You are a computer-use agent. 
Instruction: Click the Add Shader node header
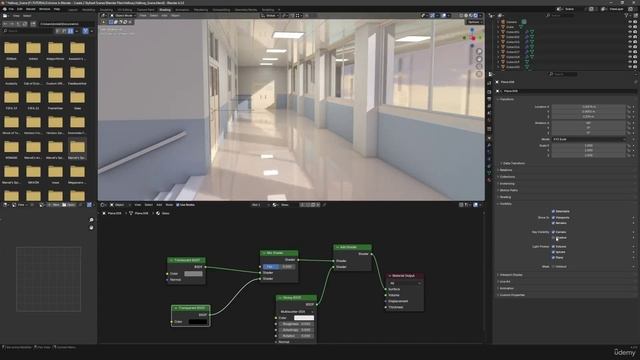click(x=352, y=247)
